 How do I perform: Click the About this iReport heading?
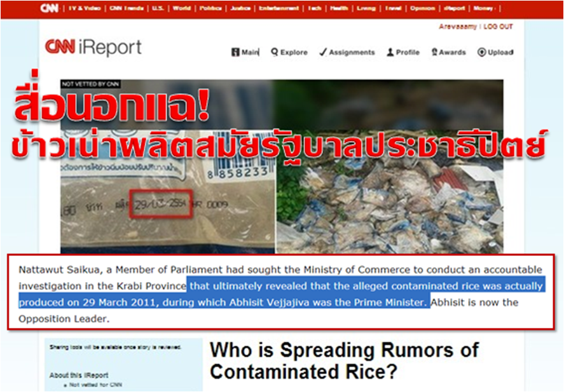[79, 375]
